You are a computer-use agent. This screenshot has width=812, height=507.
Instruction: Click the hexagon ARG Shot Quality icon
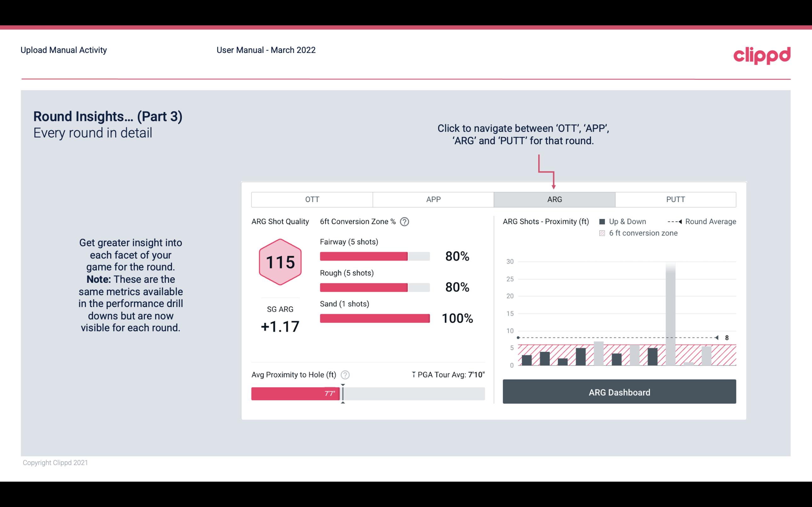tap(279, 262)
